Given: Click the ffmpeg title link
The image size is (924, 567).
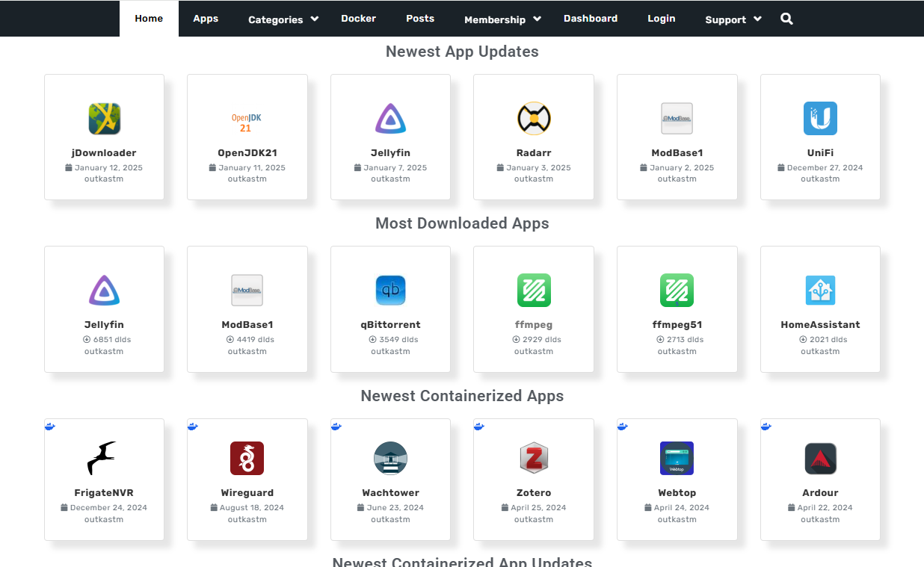Looking at the screenshot, I should click(534, 325).
